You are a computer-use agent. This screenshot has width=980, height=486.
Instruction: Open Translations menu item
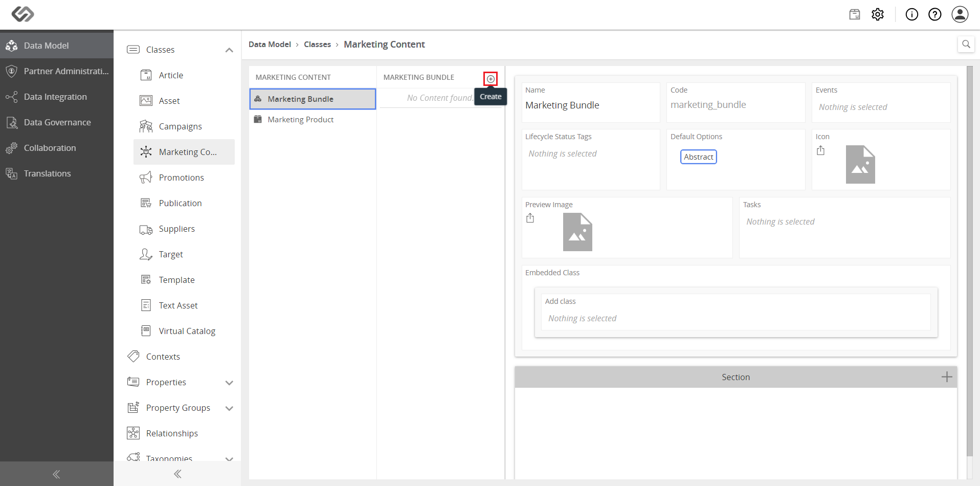tap(57, 173)
